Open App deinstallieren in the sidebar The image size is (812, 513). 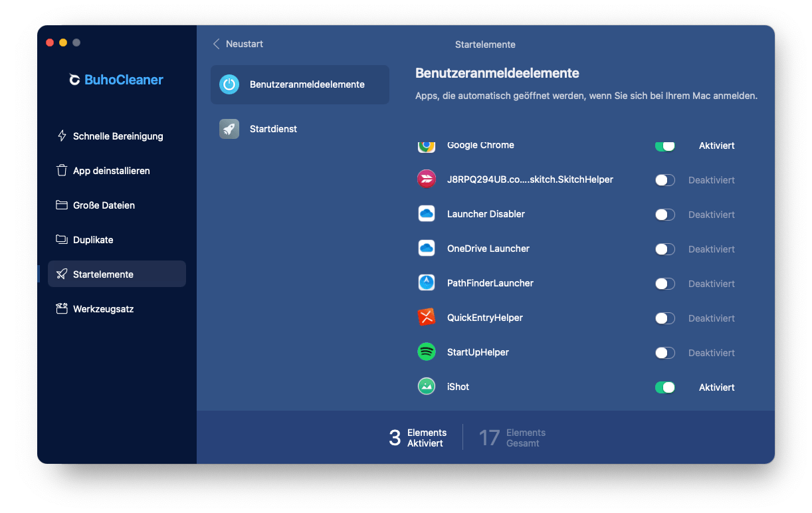tap(111, 171)
